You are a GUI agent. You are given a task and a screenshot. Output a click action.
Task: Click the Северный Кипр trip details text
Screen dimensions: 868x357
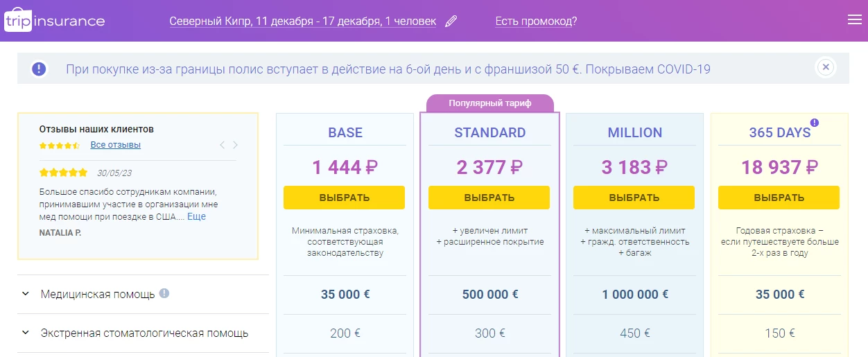point(303,21)
